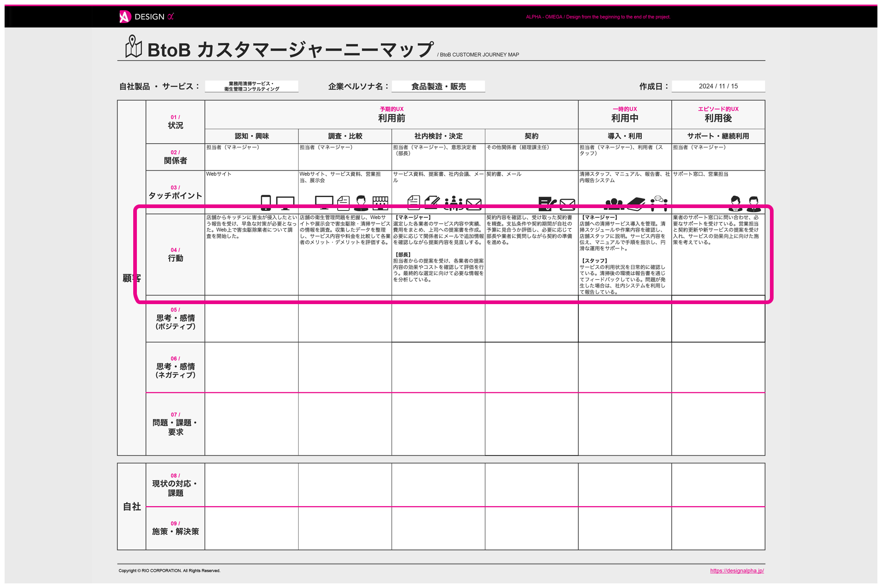The height and width of the screenshot is (588, 882).
Task: Click the 自社製品・サービス input field
Action: [x=252, y=86]
